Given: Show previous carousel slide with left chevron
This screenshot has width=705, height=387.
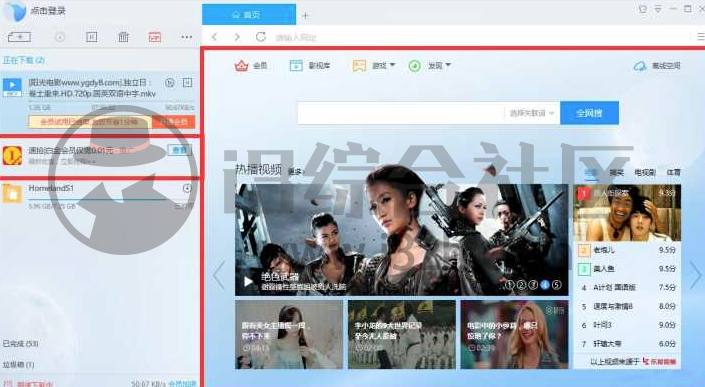Looking at the screenshot, I should coord(219,275).
